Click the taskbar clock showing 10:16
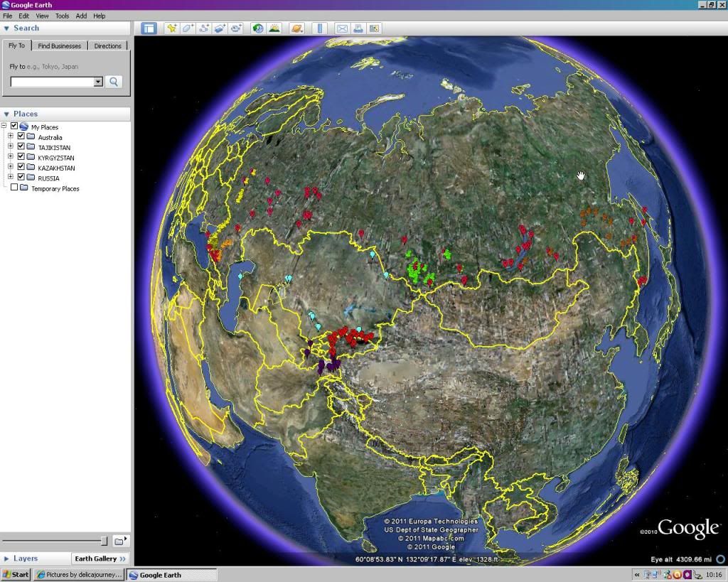Viewport: 728px width, 582px height. [x=714, y=575]
